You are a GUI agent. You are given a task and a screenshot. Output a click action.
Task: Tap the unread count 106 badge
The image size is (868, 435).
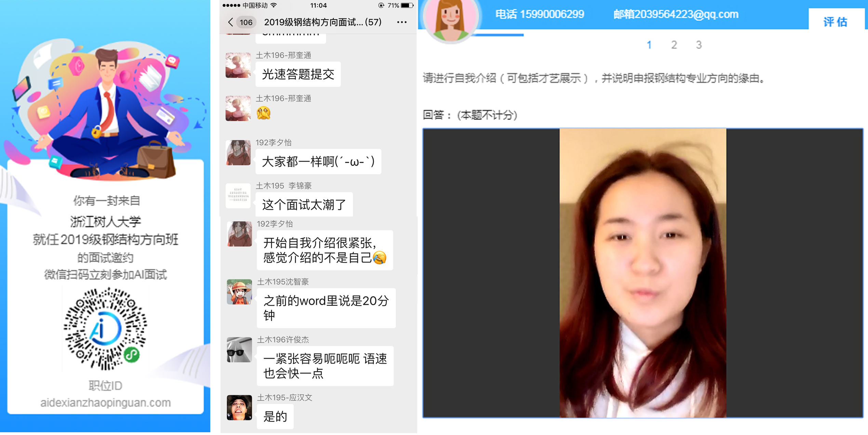coord(246,23)
